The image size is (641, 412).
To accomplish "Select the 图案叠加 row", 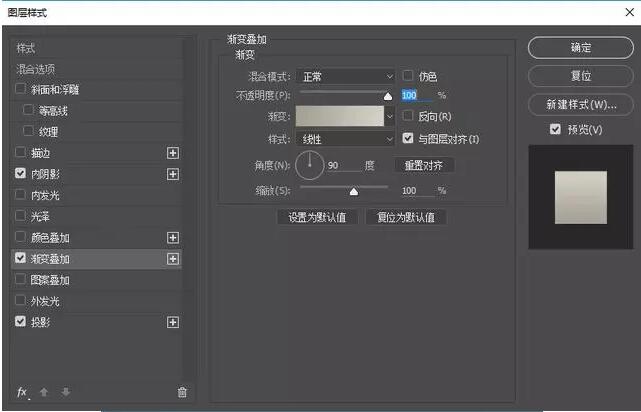I will [96, 280].
